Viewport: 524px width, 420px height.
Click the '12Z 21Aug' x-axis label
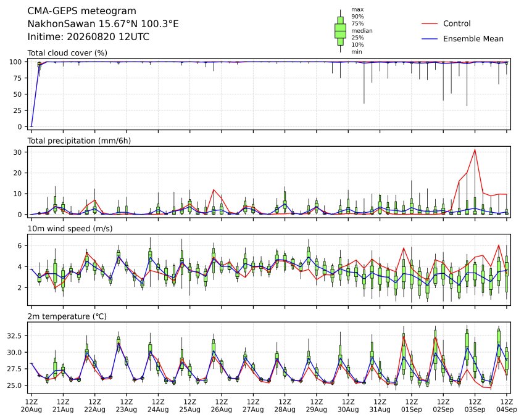click(x=63, y=406)
